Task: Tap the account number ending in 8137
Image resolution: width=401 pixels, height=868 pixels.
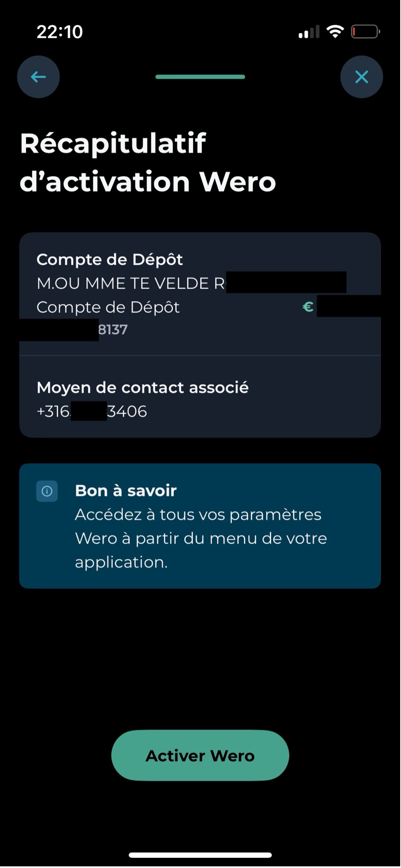Action: click(113, 330)
